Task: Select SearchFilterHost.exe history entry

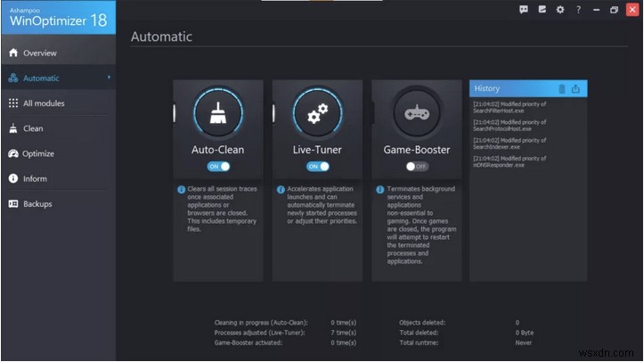Action: point(509,107)
